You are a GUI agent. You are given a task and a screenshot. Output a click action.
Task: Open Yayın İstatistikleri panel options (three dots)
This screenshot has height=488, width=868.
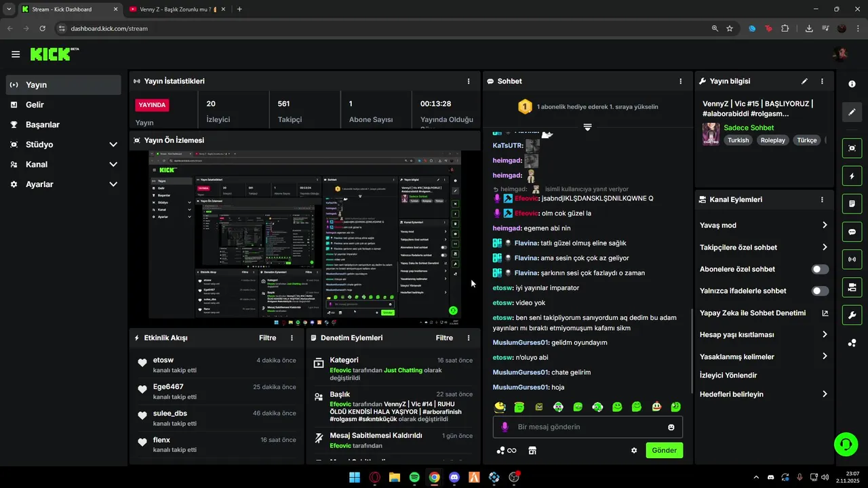coord(469,81)
